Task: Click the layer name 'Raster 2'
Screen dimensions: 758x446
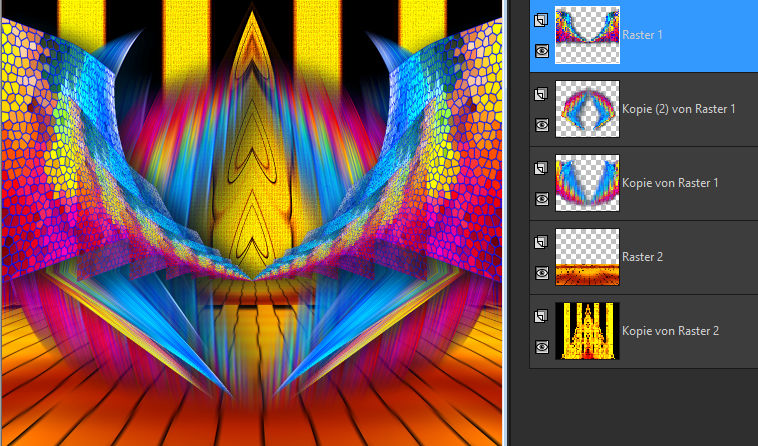Action: [642, 257]
